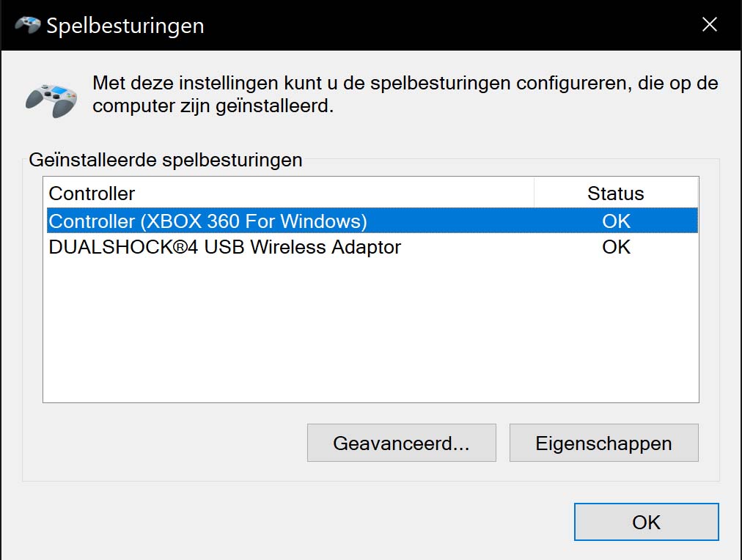742x560 pixels.
Task: Click empty black title bar area
Action: click(x=449, y=25)
